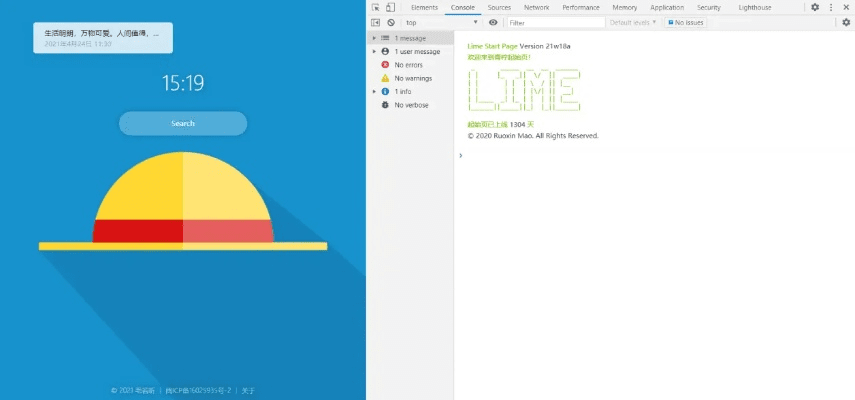855x400 pixels.
Task: Clear the console with the clear icon
Action: [x=391, y=22]
